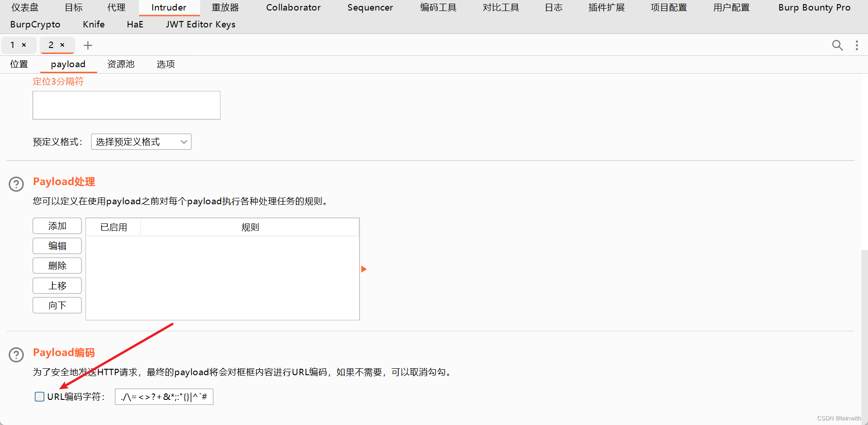Viewport: 868px width, 425px height.
Task: Open the 插件扩展 tab
Action: [x=606, y=8]
